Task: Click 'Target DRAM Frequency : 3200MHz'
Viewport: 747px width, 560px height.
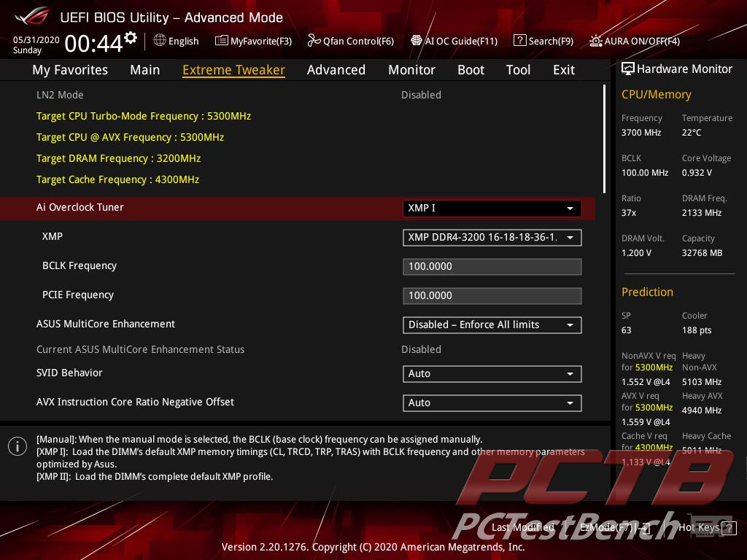Action: (119, 158)
